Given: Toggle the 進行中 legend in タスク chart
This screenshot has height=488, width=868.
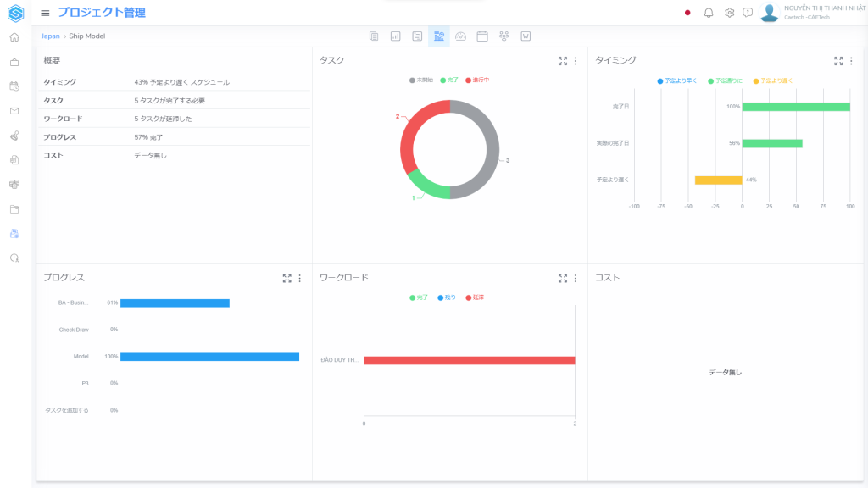Looking at the screenshot, I should [477, 80].
